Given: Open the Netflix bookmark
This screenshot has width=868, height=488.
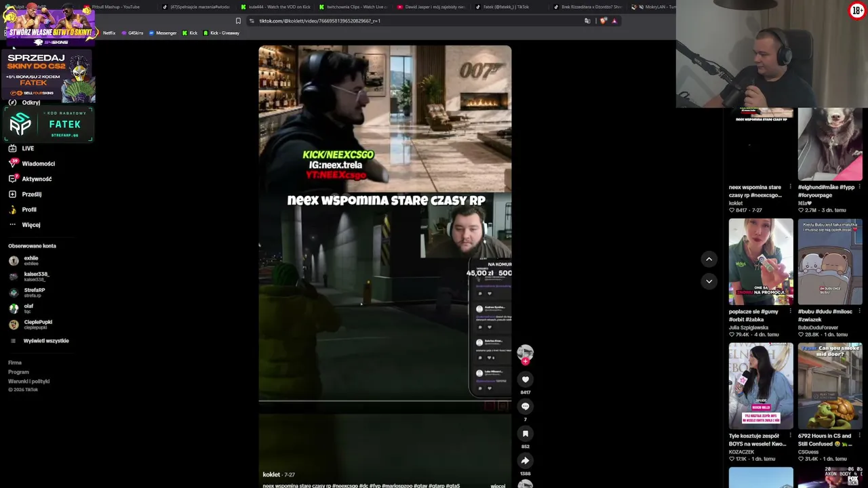Looking at the screenshot, I should (108, 33).
